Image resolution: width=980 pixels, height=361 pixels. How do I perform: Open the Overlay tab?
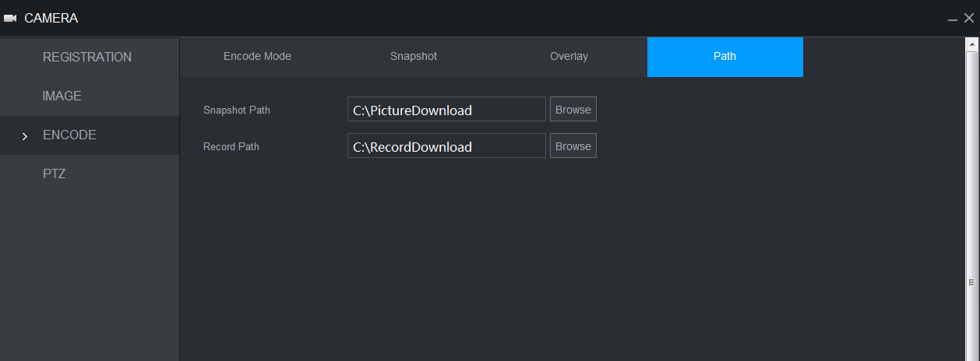click(569, 56)
